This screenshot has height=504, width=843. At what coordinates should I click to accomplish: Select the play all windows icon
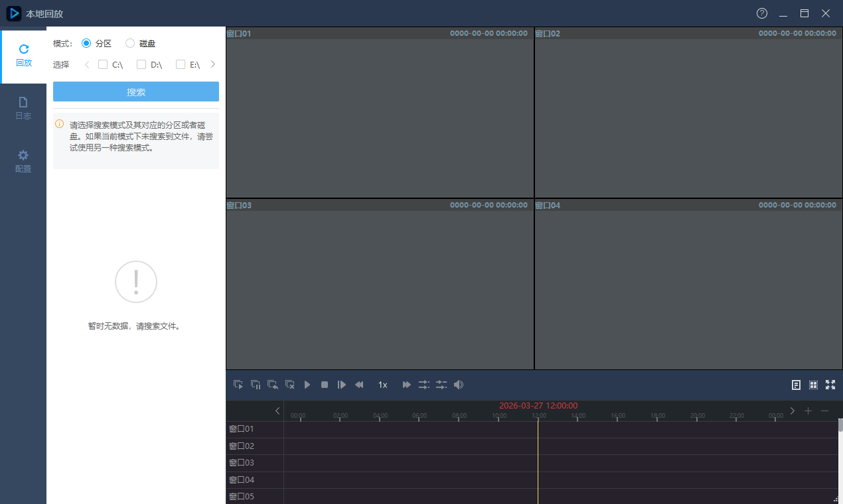tap(237, 385)
